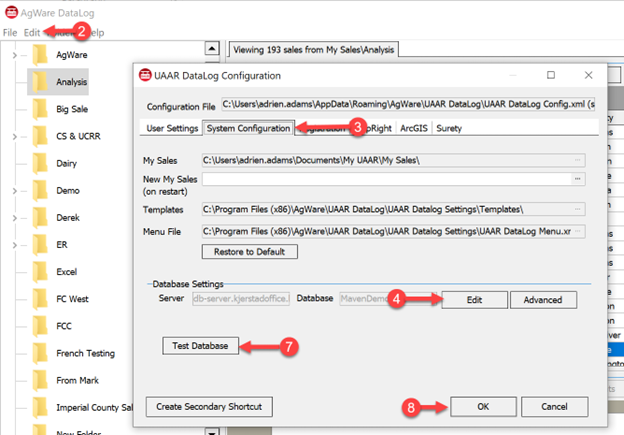Click the FC West folder icon
The image size is (624, 435).
[x=40, y=299]
